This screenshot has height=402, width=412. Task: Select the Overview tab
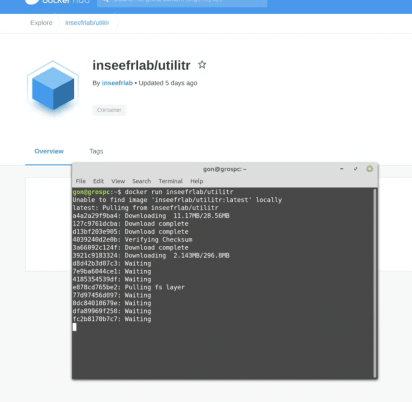(49, 151)
